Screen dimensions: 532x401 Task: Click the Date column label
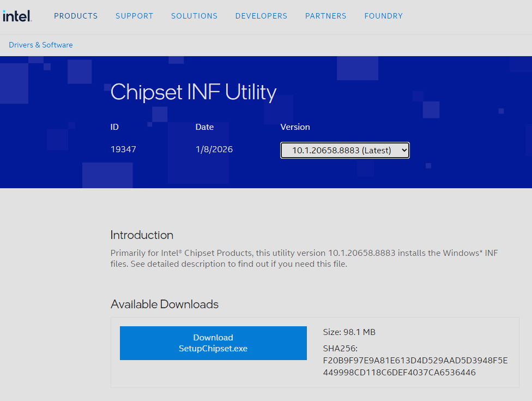coord(204,127)
